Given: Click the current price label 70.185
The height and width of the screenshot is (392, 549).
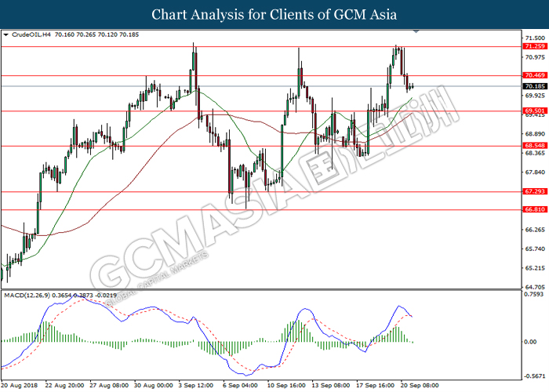Looking at the screenshot, I should point(535,86).
